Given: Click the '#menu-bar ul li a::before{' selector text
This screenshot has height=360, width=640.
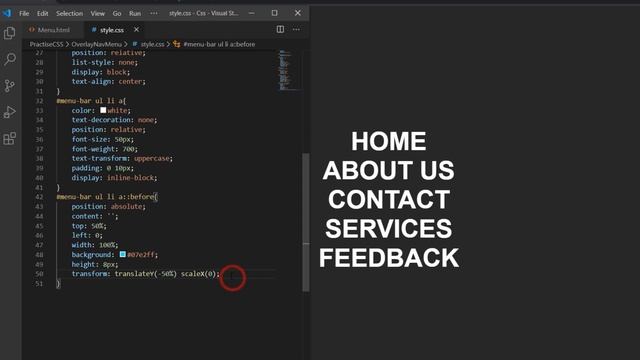Looking at the screenshot, I should pos(107,197).
